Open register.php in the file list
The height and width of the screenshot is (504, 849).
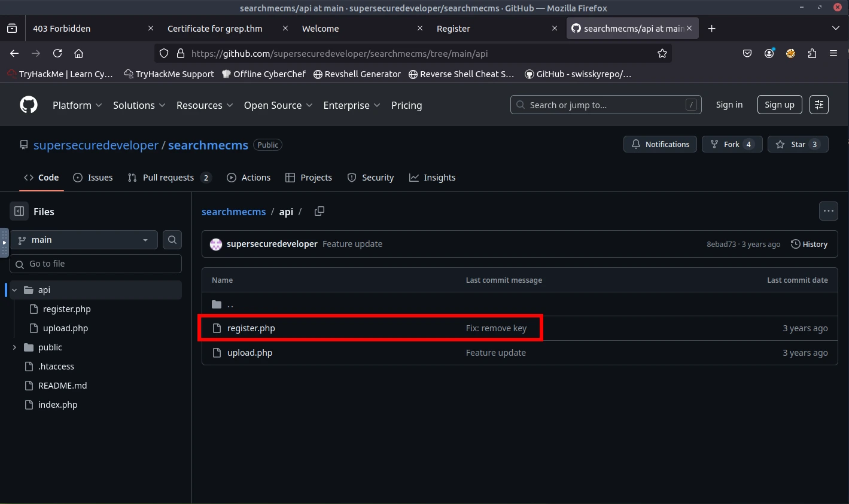pos(251,328)
